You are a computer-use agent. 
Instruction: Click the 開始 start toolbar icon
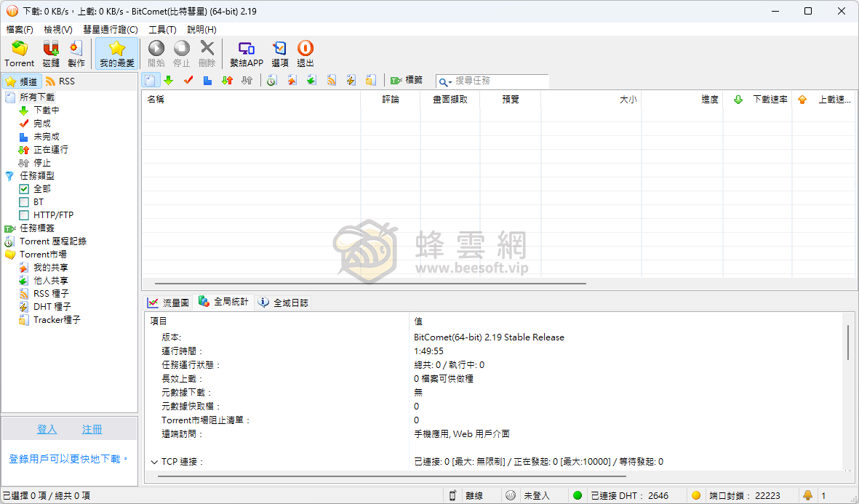coord(156,54)
